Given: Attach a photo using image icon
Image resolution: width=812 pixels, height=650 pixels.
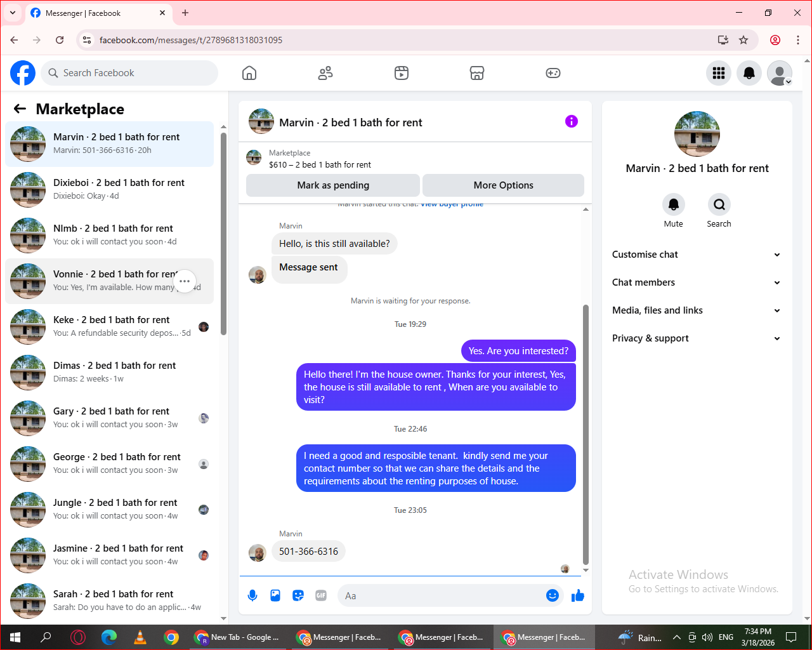Looking at the screenshot, I should tap(275, 595).
